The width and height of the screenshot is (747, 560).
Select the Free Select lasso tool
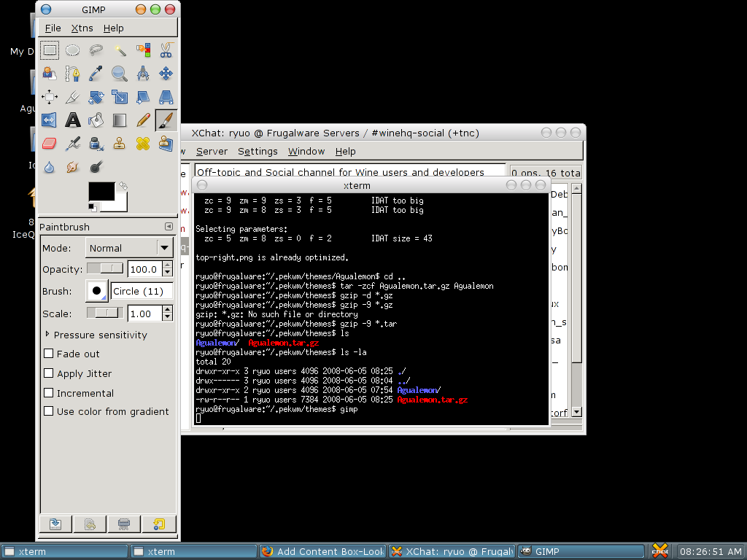coord(96,50)
